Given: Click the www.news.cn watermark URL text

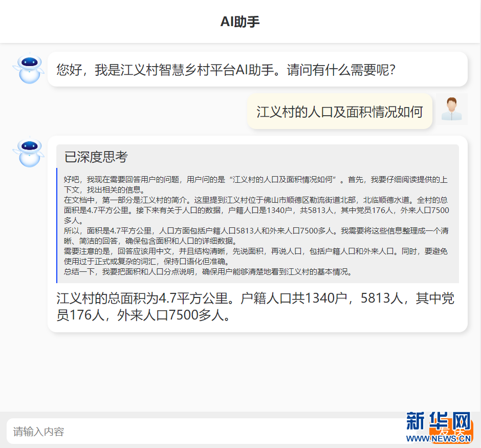Looking at the screenshot, I should coord(443,438).
